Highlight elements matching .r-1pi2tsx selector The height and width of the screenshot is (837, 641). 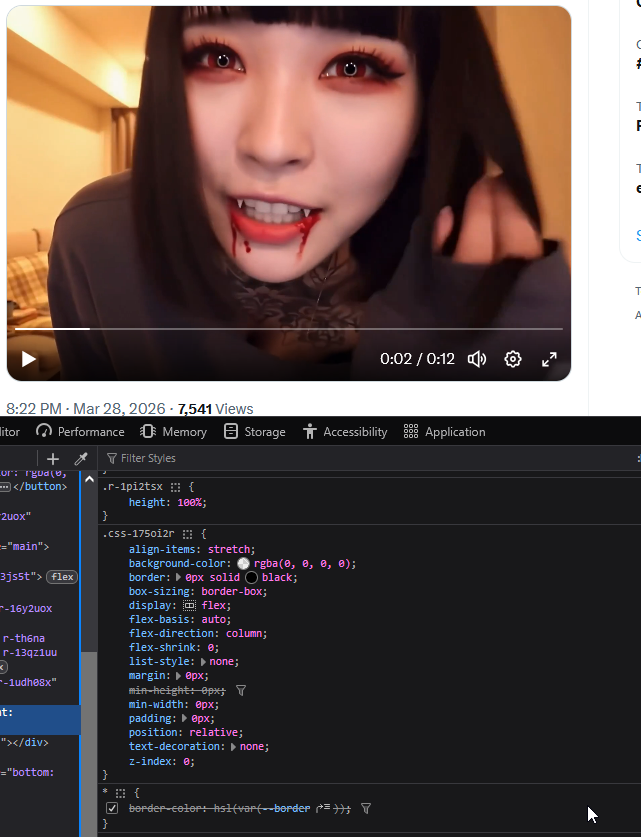click(176, 487)
